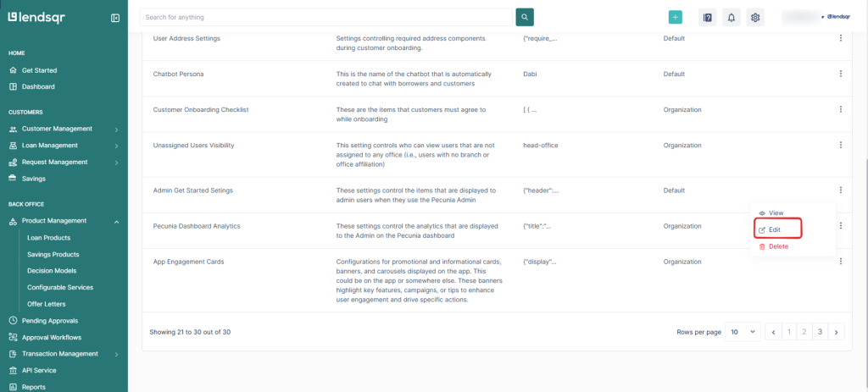
Task: Open the settings gear icon
Action: pos(755,17)
